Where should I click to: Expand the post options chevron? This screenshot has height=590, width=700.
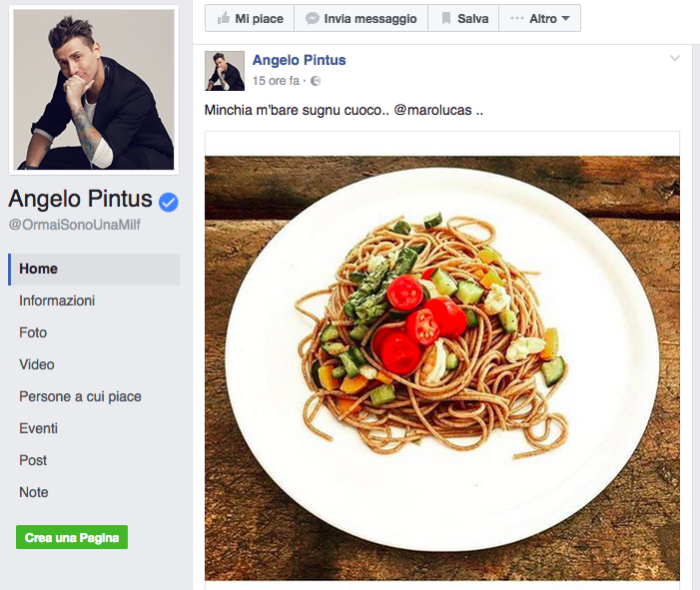675,58
